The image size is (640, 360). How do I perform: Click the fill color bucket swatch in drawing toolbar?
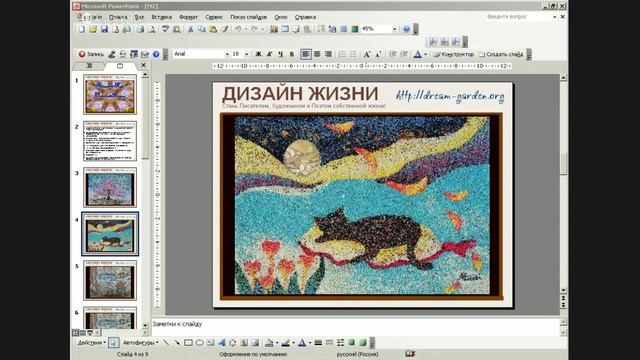tap(269, 342)
